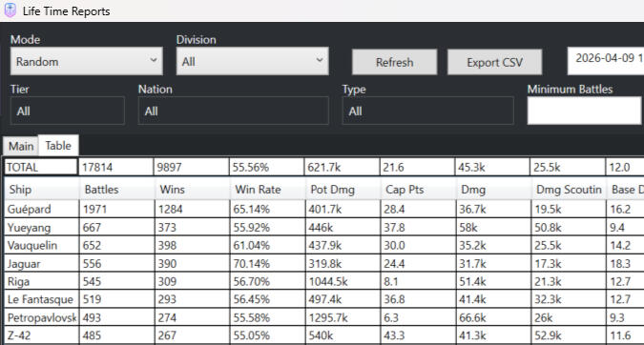The image size is (644, 345).
Task: Click Le Fantasque cap points 36.8
Action: tap(418, 299)
